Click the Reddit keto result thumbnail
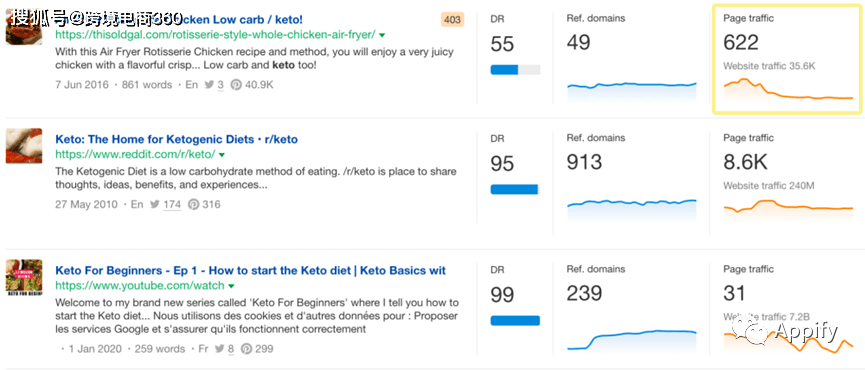865x370 pixels. coord(24,146)
